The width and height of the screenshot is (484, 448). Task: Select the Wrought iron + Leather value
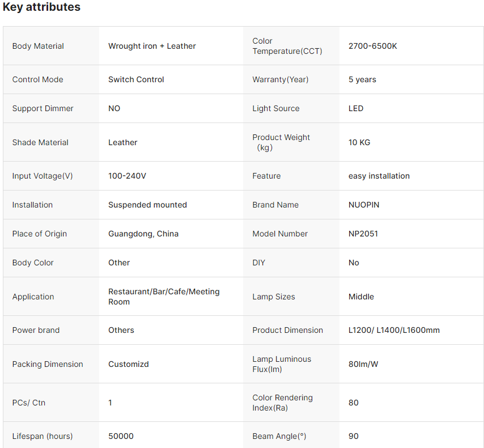152,46
